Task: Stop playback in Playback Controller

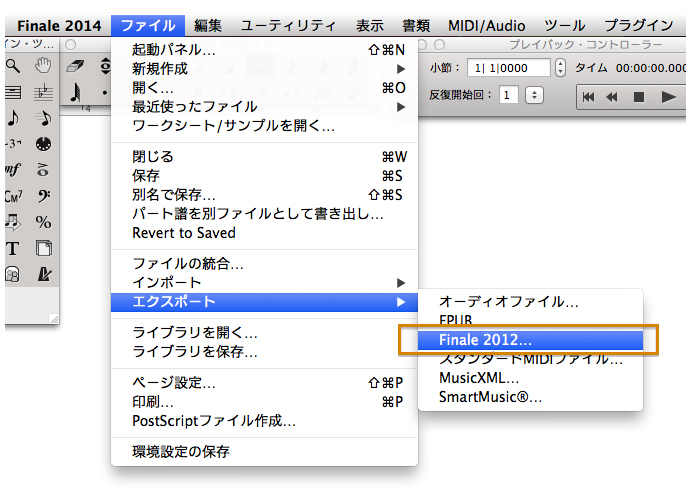Action: click(639, 97)
